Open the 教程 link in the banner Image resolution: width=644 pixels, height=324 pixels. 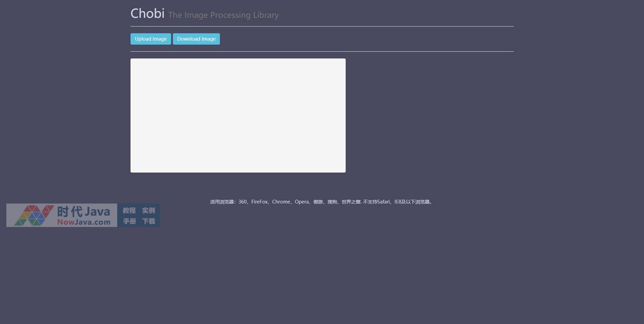click(129, 210)
